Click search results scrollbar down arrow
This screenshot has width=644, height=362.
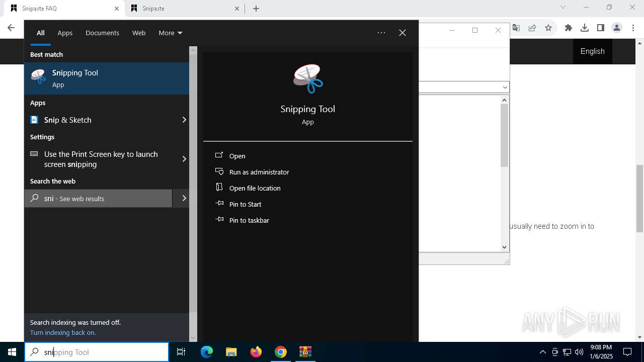pyautogui.click(x=193, y=338)
